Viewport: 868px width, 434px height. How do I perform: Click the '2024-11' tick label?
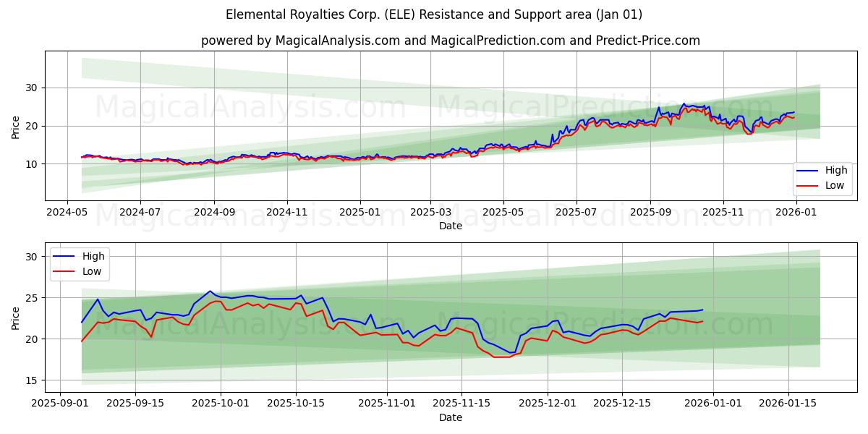coord(287,213)
